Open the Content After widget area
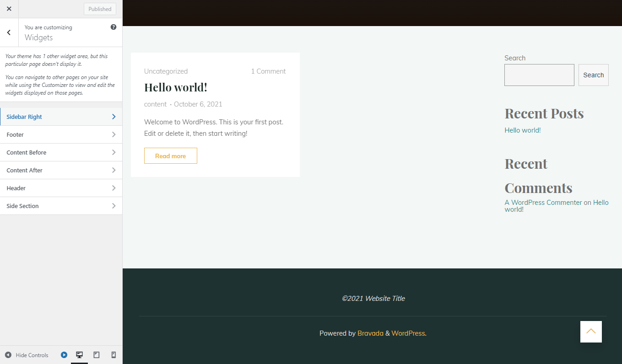 [x=61, y=170]
